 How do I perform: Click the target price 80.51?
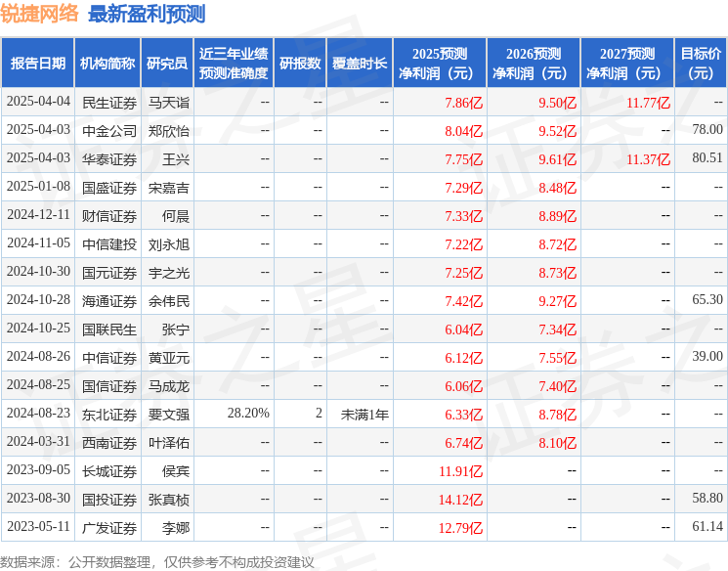point(707,158)
